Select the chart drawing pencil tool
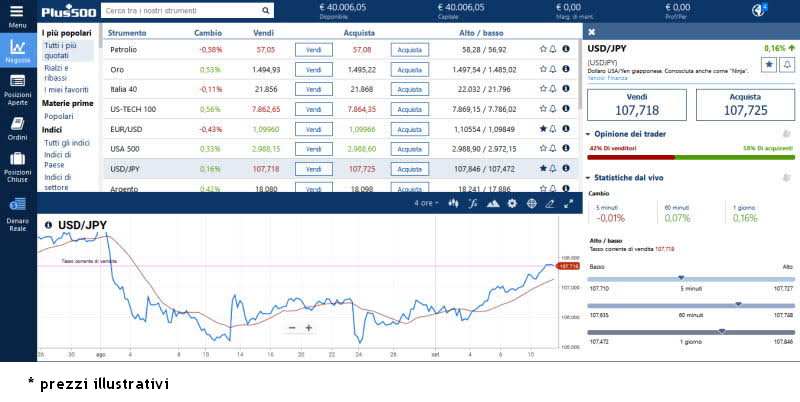 550,203
